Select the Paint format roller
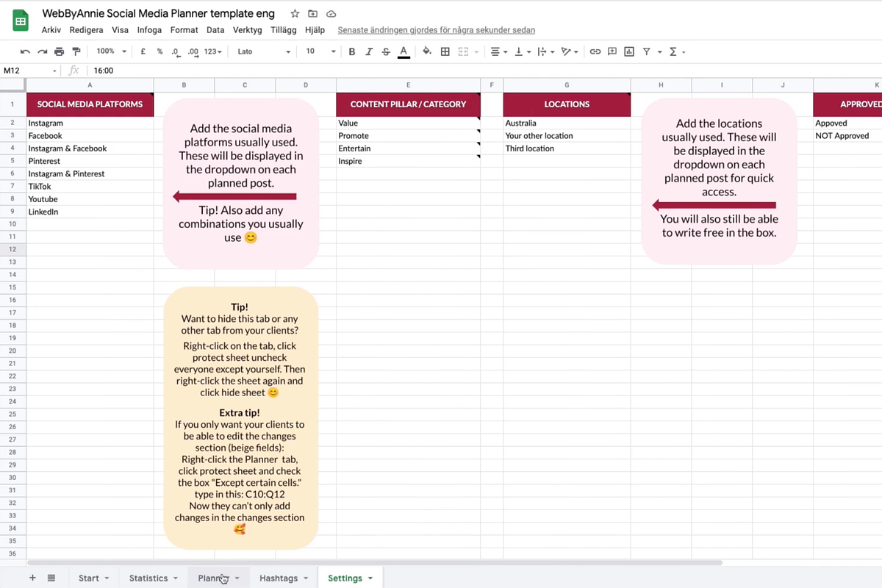Image resolution: width=882 pixels, height=588 pixels. 76,51
